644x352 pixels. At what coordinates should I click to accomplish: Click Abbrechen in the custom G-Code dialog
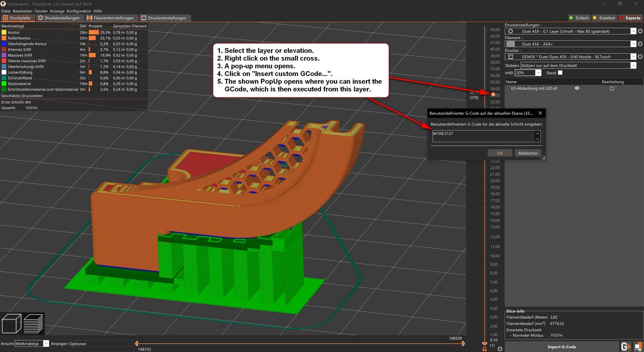click(x=528, y=153)
